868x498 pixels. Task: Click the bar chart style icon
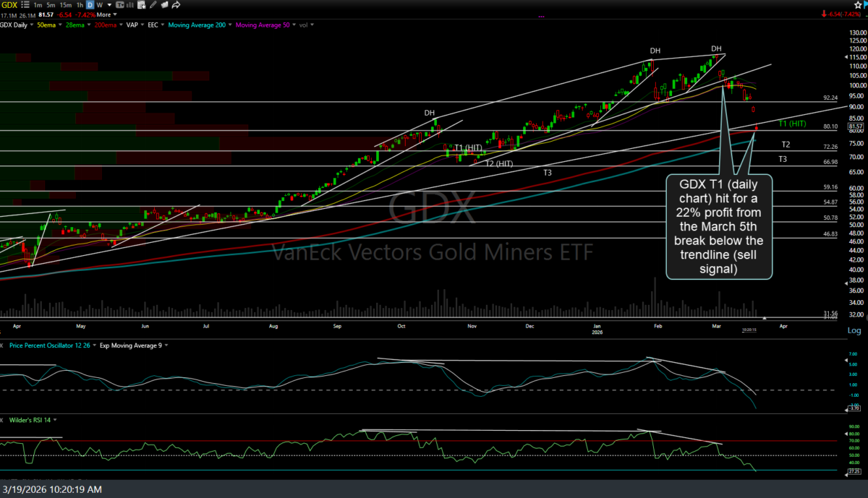(130, 5)
